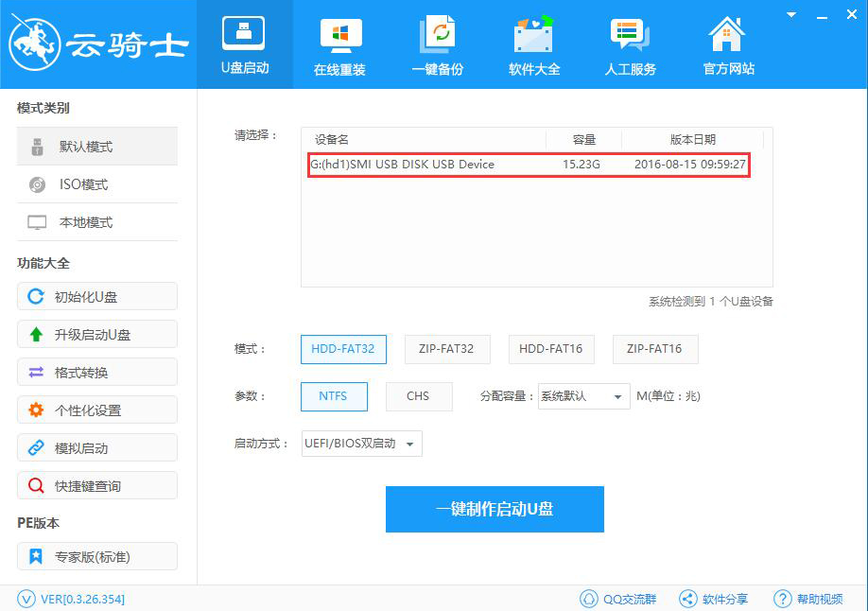The image size is (868, 611).
Task: Click the QQ penguin icon in status bar
Action: tap(588, 599)
